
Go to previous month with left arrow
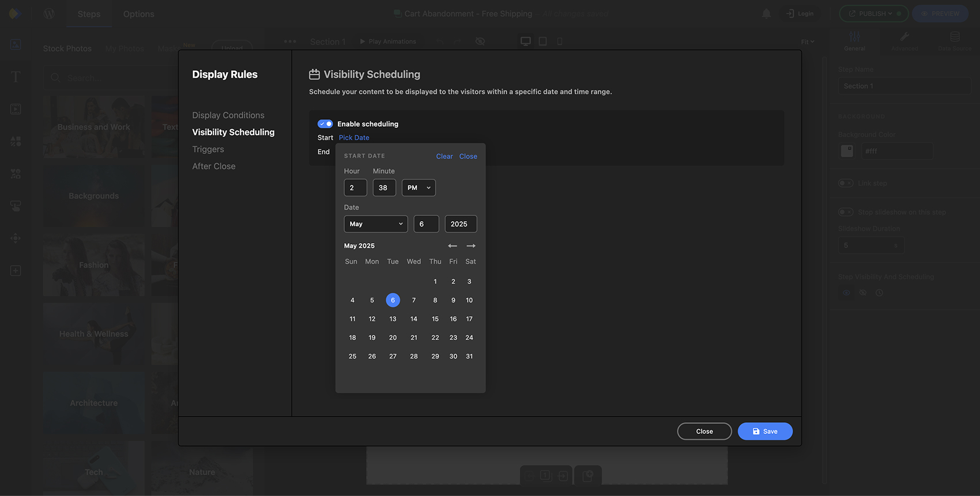[x=453, y=246]
